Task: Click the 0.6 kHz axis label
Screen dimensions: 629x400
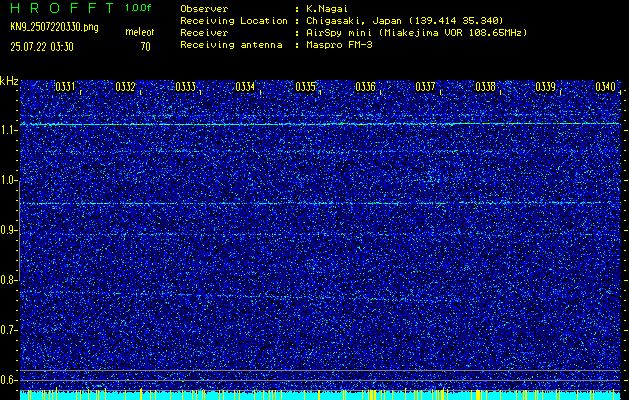Action: [8, 380]
